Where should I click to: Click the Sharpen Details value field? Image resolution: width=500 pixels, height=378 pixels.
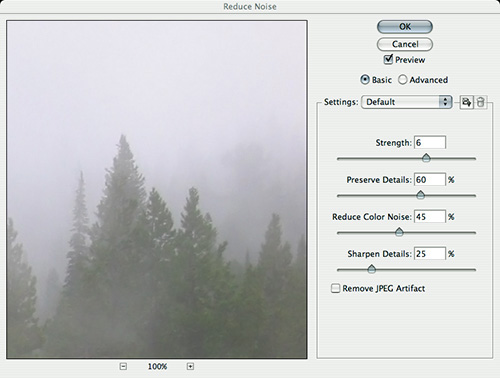(430, 254)
